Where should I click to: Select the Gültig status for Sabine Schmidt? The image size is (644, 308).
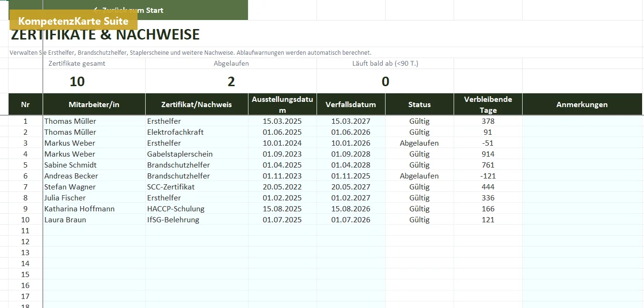[419, 165]
